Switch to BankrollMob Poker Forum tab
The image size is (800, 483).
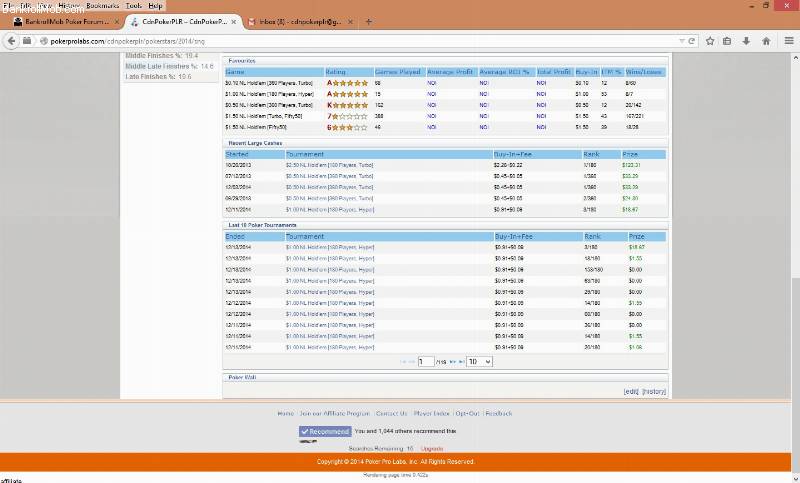[x=66, y=22]
